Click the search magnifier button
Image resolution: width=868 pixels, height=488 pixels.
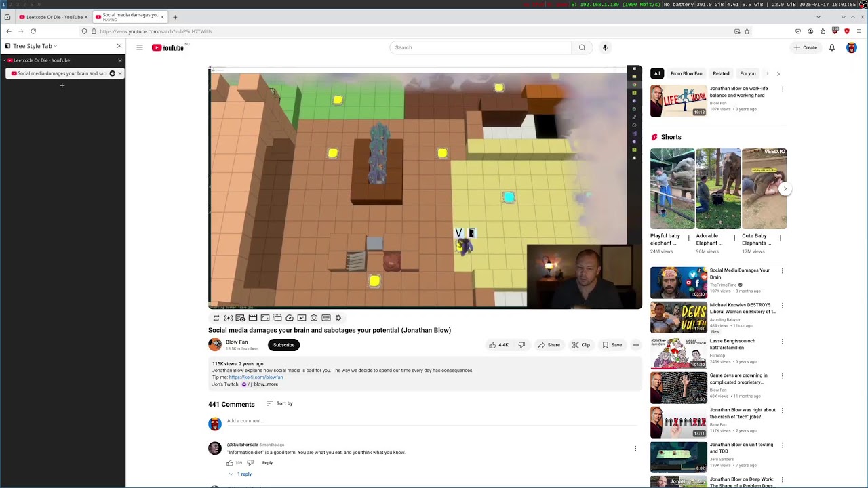[582, 47]
